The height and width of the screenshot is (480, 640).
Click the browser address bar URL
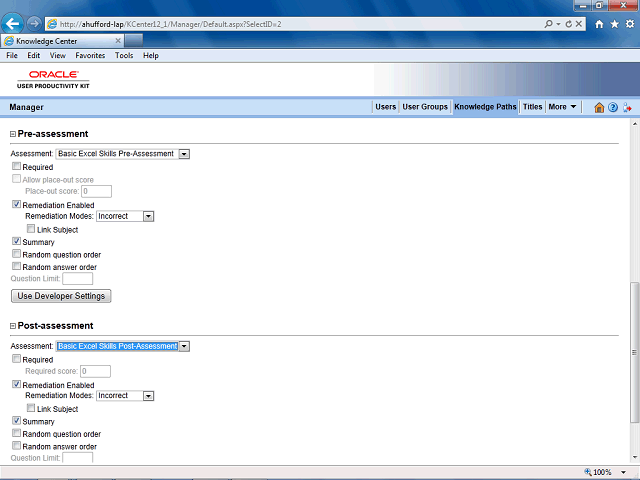click(171, 24)
